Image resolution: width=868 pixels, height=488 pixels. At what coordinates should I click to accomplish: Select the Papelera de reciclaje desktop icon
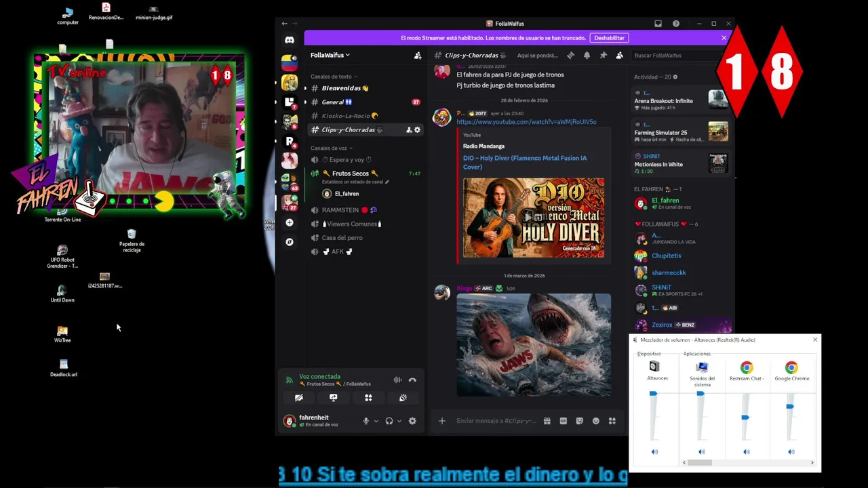coord(132,241)
